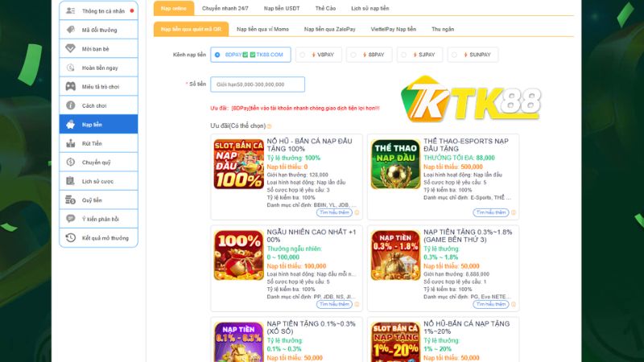Click Tìm hiểu thêm on Thể Thao promotion

[x=491, y=212]
